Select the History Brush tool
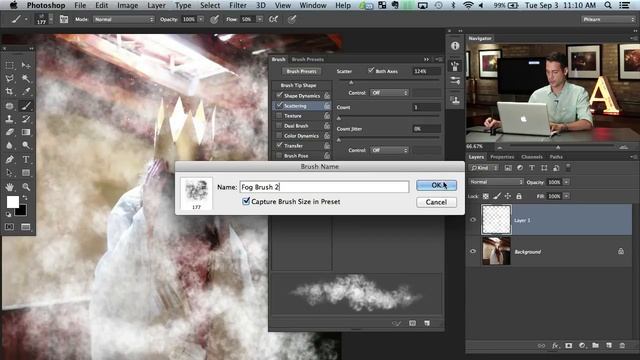Image resolution: width=640 pixels, height=360 pixels. click(x=26, y=119)
